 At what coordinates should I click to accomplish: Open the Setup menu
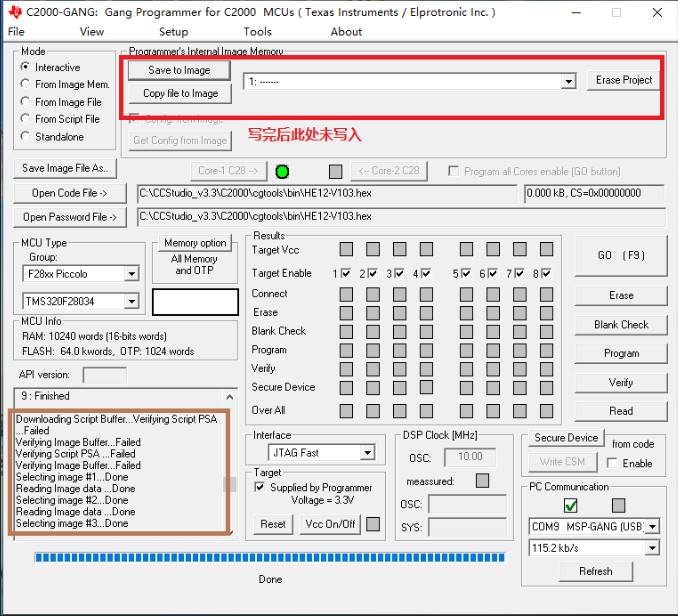pyautogui.click(x=173, y=32)
